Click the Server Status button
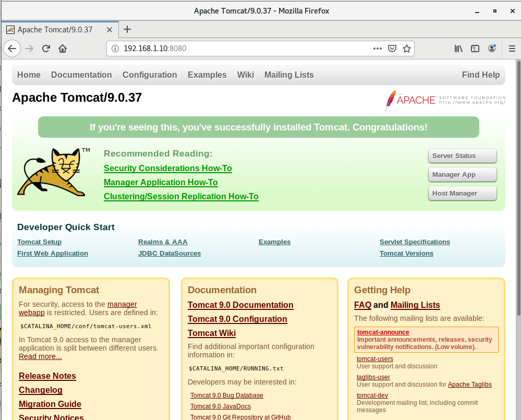This screenshot has width=521, height=420. point(463,156)
